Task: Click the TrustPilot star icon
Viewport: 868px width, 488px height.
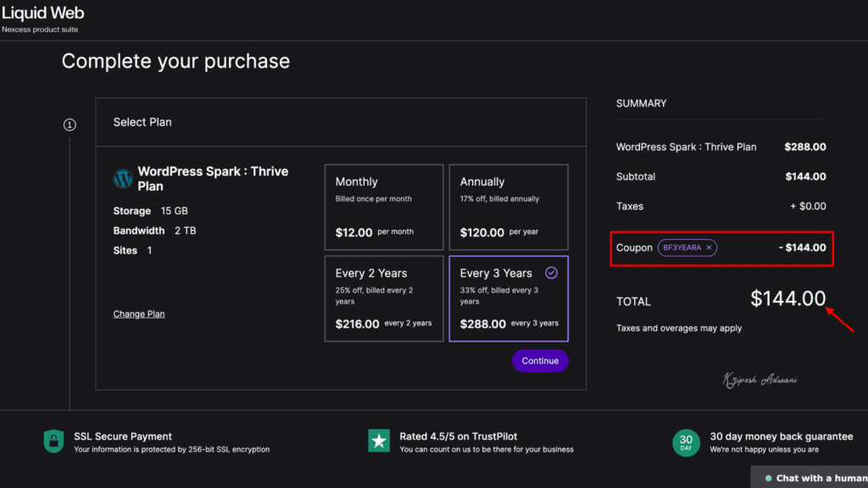Action: coord(379,441)
